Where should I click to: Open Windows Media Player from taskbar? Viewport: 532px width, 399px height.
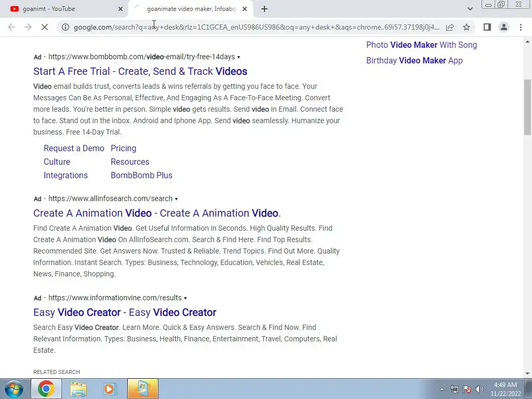pos(110,389)
